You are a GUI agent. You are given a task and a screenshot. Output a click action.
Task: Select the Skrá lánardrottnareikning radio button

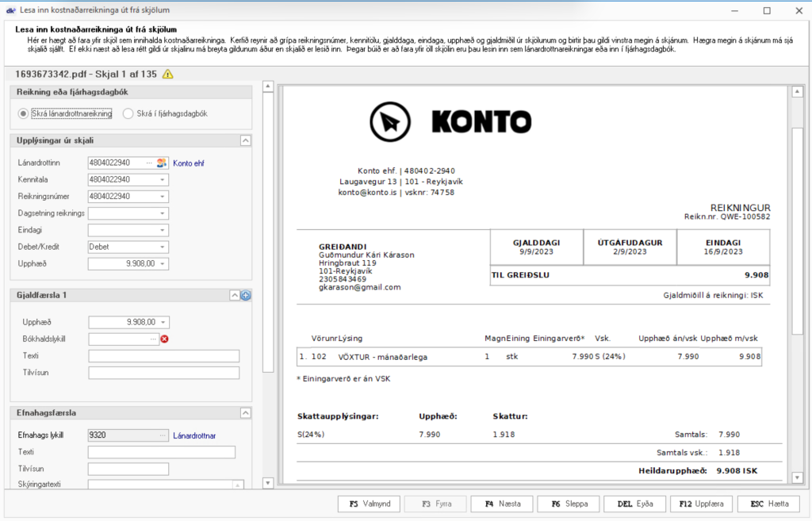(x=23, y=113)
